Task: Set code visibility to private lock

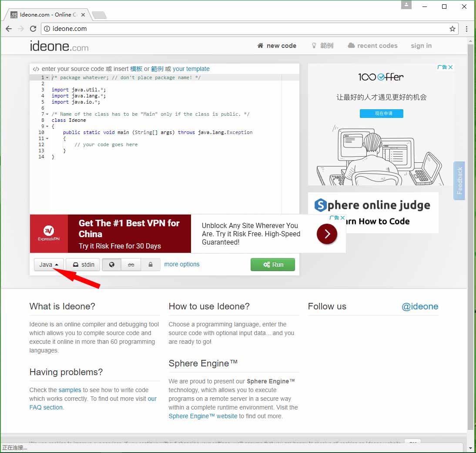Action: 150,265
